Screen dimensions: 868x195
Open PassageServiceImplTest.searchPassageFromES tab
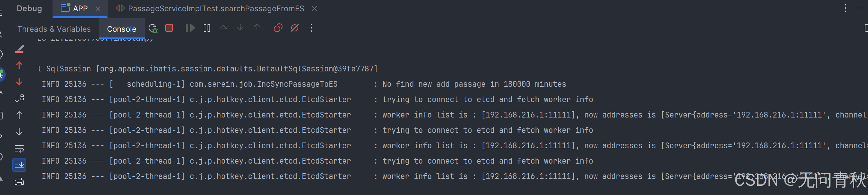click(x=216, y=9)
